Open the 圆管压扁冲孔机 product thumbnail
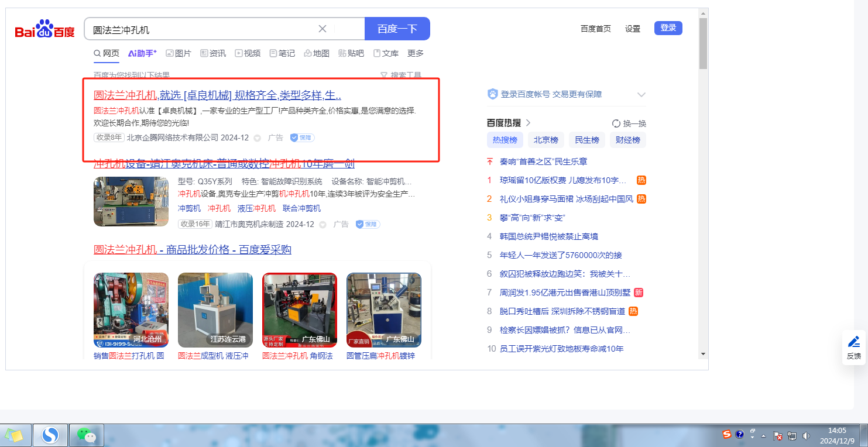 (384, 310)
